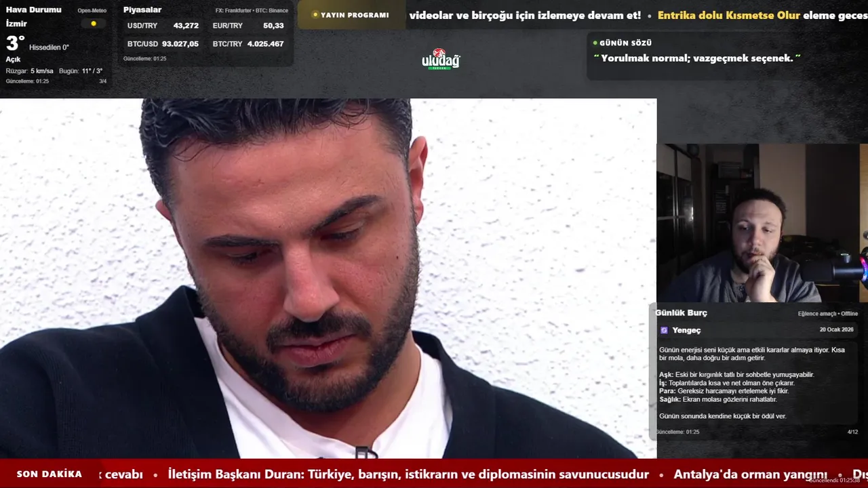Click the Hava Durumu widget title
This screenshot has width=868, height=488.
[x=34, y=9]
